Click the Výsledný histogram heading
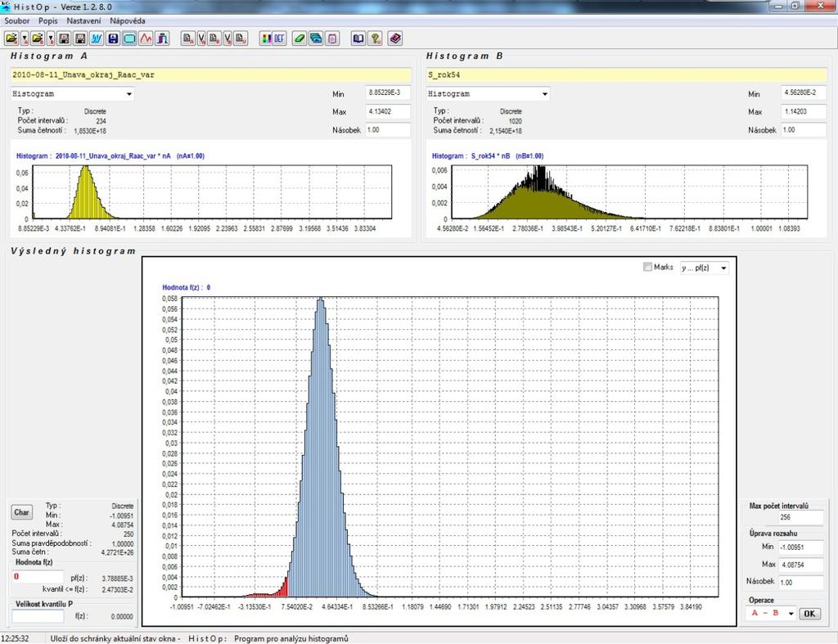 tap(73, 251)
